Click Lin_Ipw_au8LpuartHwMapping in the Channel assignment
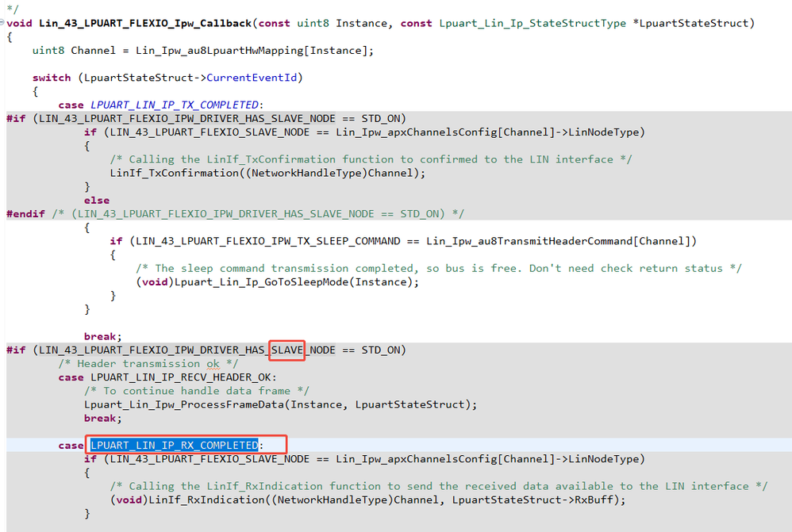This screenshot has height=532, width=792. (x=219, y=51)
